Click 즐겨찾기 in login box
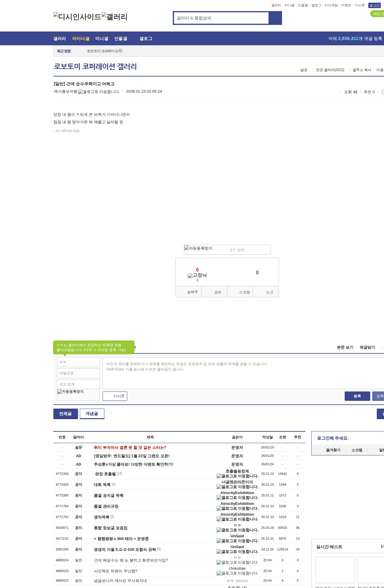Image resolution: width=384 pixels, height=588 pixels. [333, 450]
